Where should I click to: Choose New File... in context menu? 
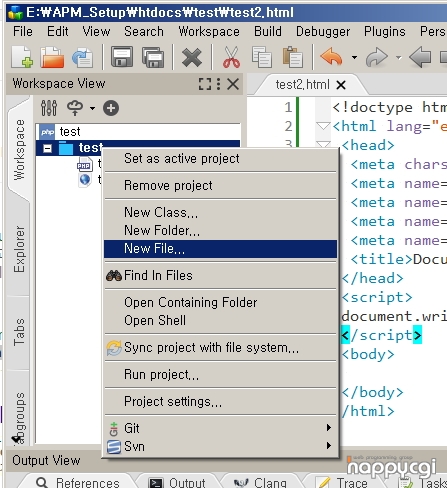click(x=220, y=249)
